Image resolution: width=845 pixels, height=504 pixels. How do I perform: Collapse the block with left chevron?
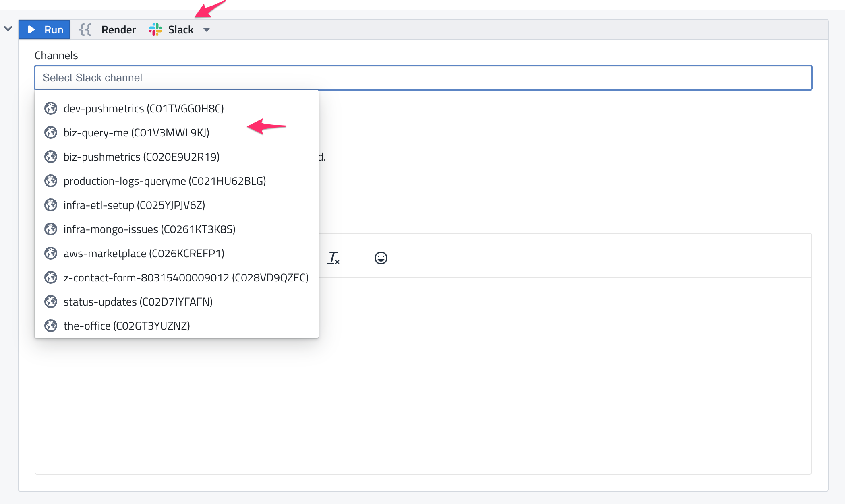[x=8, y=29]
